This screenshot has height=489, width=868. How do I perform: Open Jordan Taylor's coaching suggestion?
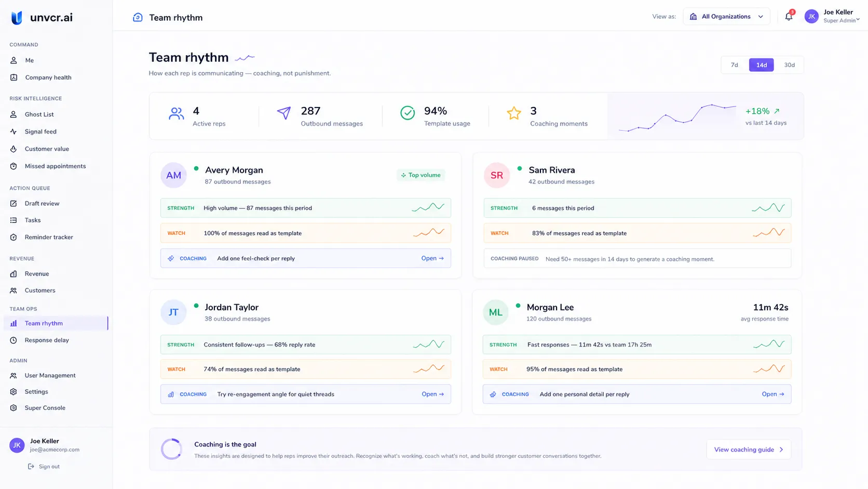[x=432, y=394]
